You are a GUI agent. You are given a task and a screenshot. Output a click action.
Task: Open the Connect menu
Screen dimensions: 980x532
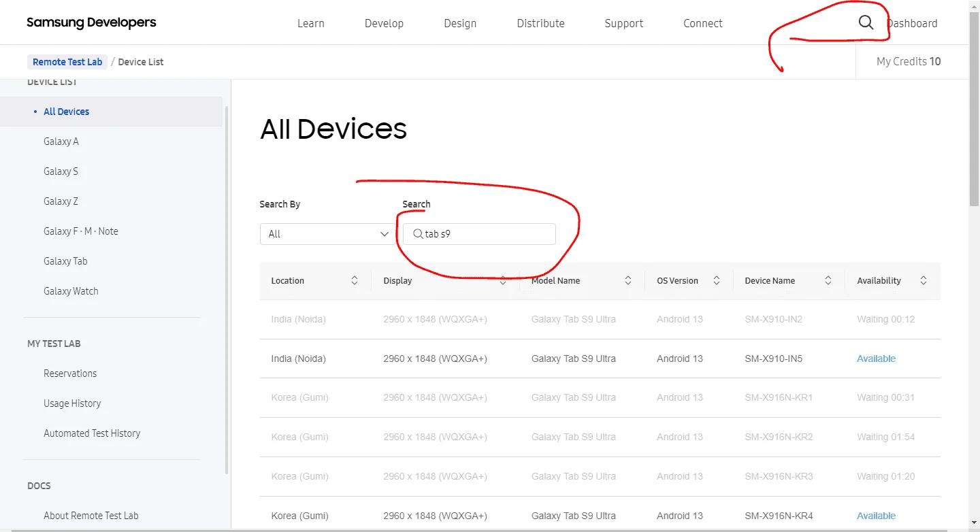[703, 23]
